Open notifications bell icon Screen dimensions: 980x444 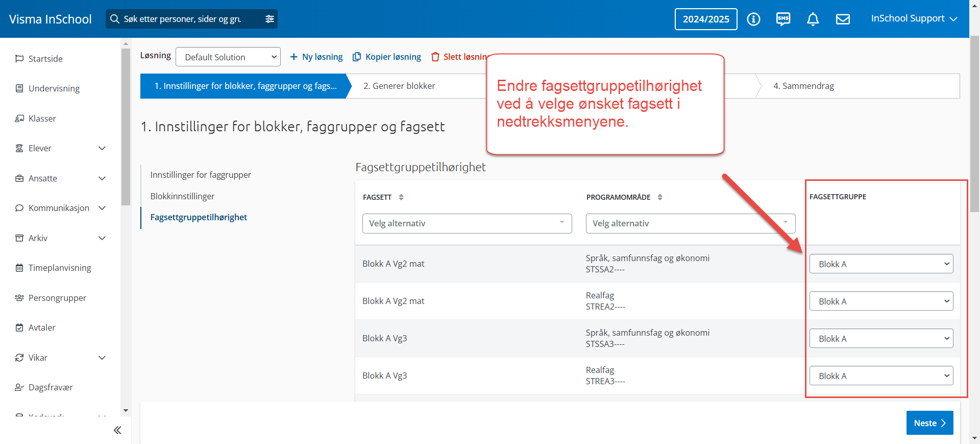click(813, 19)
